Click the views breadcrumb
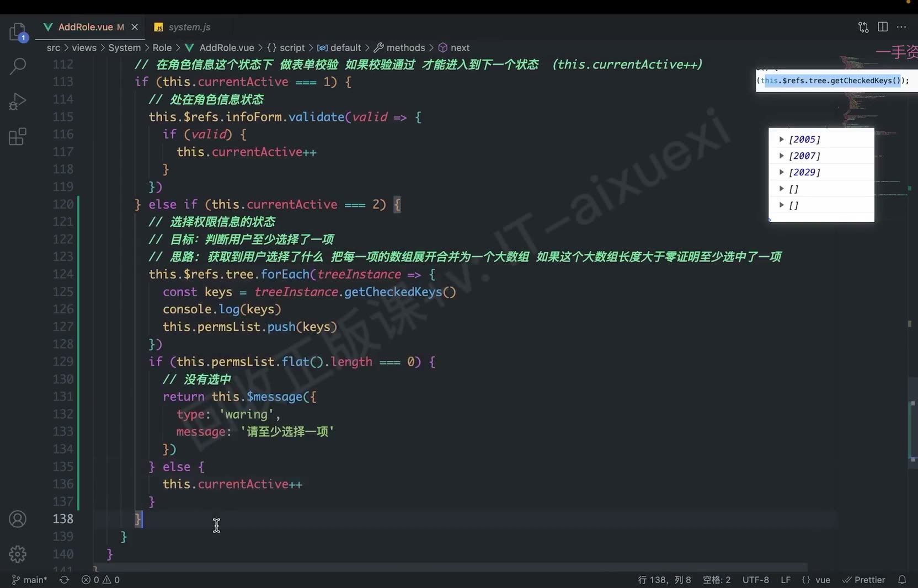This screenshot has height=588, width=918. (84, 48)
